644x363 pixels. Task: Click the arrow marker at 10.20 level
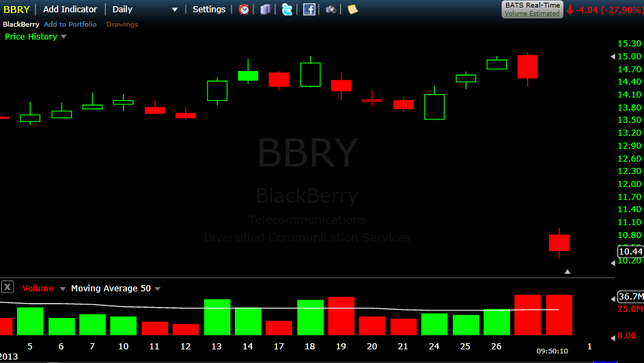coord(613,263)
